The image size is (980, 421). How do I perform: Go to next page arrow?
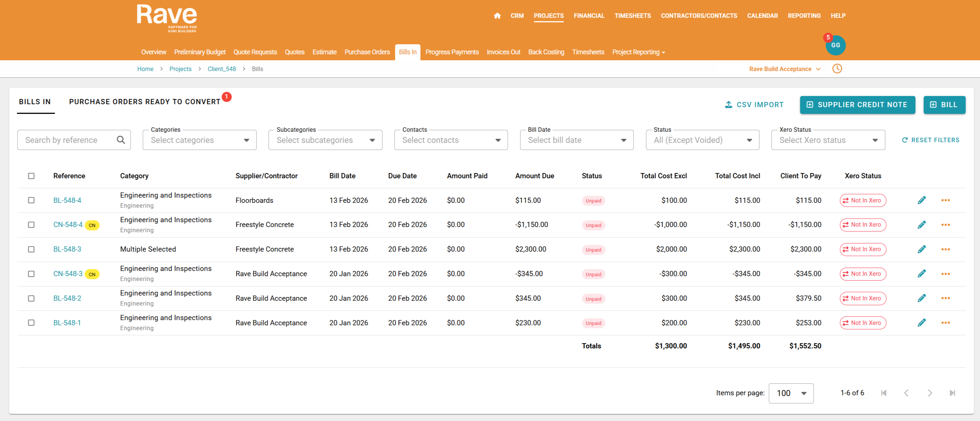[929, 393]
